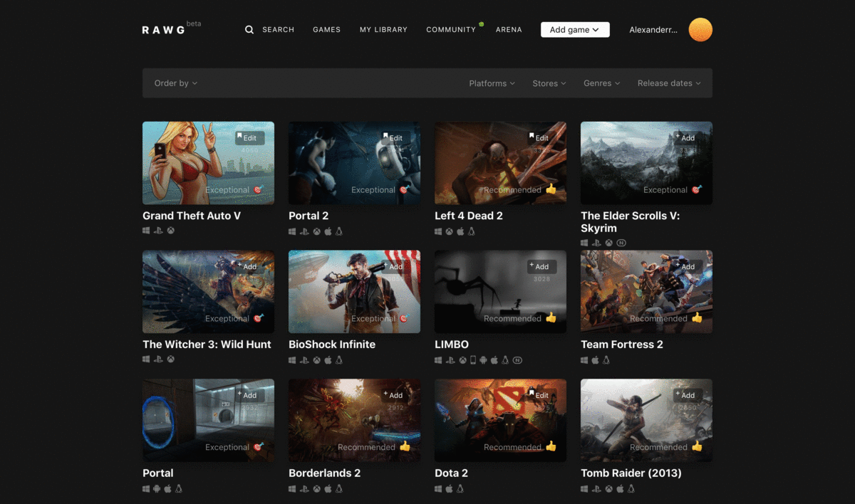Go to My Library
855x504 pixels.
point(383,30)
